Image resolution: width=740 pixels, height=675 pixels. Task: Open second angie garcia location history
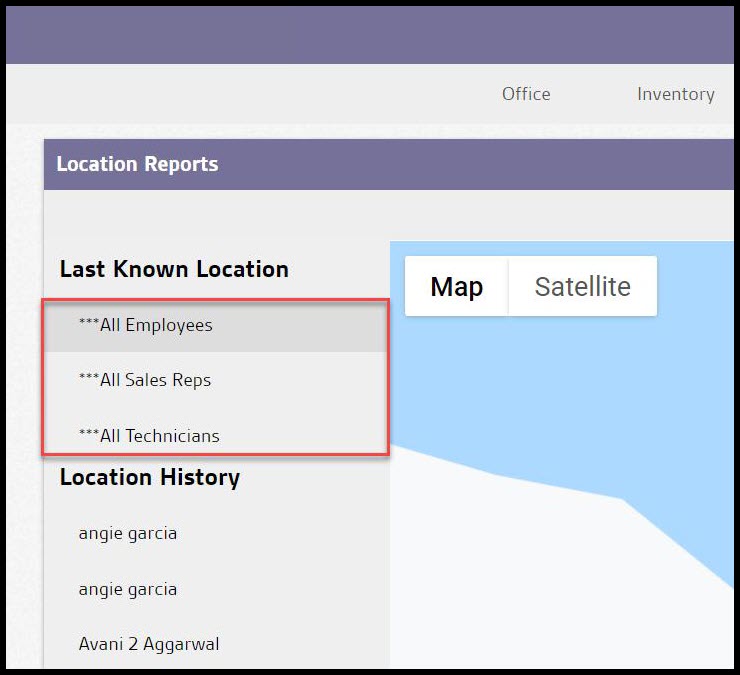point(128,589)
